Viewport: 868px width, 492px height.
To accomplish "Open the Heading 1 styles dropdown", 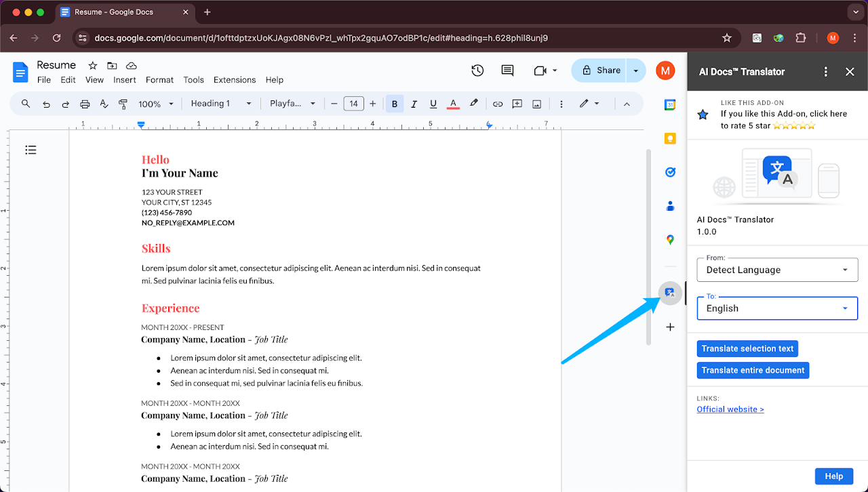I will point(218,104).
